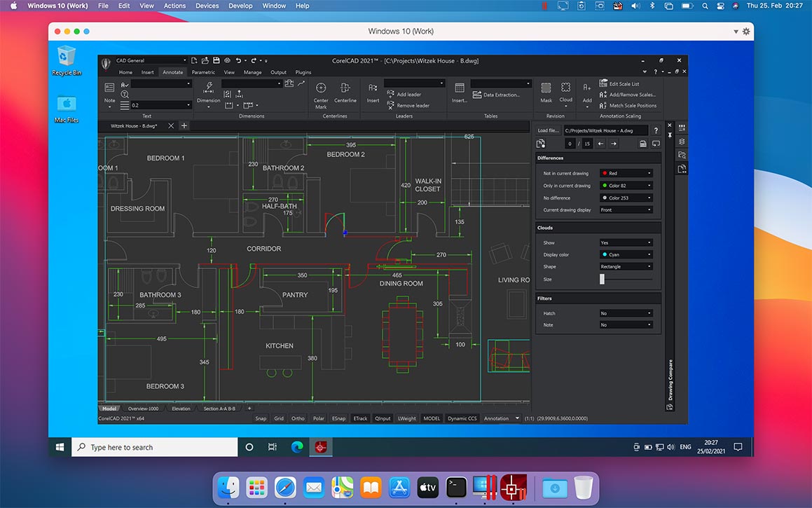Click the Windows Start button
Image resolution: width=812 pixels, height=508 pixels.
pos(60,447)
